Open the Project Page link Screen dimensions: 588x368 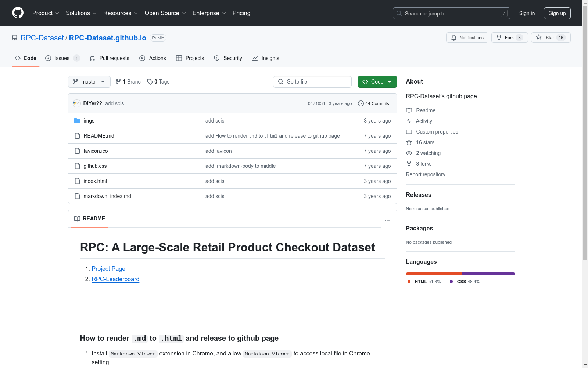[108, 269]
